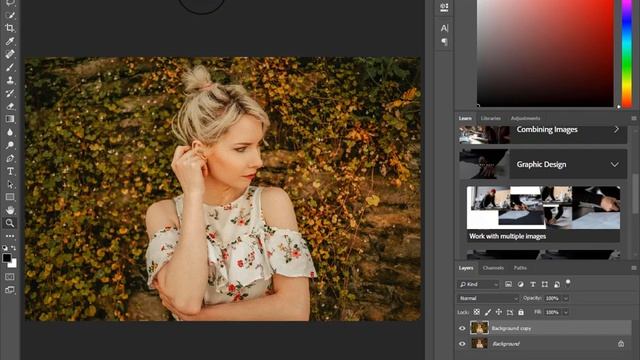This screenshot has width=640, height=360.
Task: Select the Rectangle shape tool
Action: [10, 197]
